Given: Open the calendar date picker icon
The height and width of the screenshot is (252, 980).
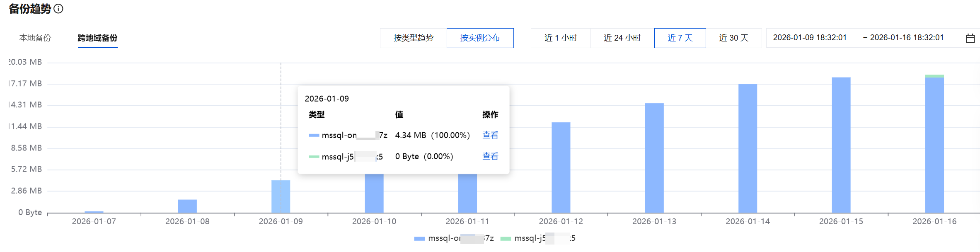Looking at the screenshot, I should pyautogui.click(x=970, y=38).
